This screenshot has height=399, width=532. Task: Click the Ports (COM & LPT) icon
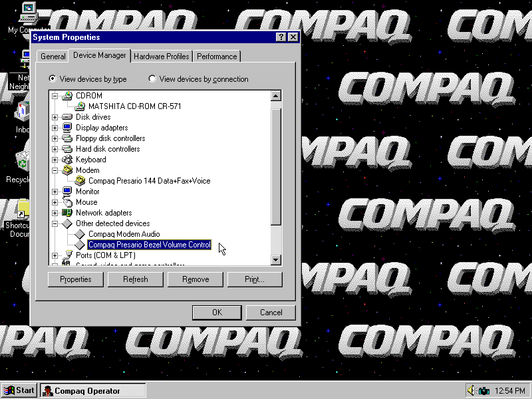(x=67, y=255)
